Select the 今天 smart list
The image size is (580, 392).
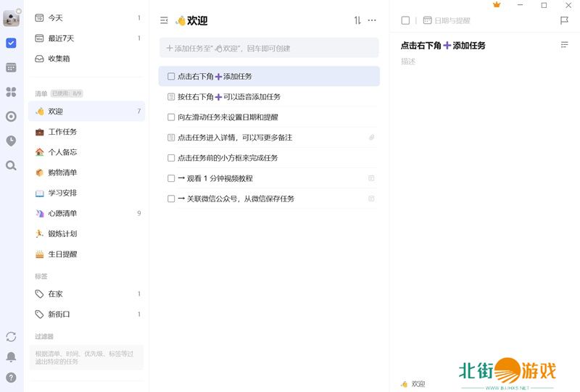point(56,17)
